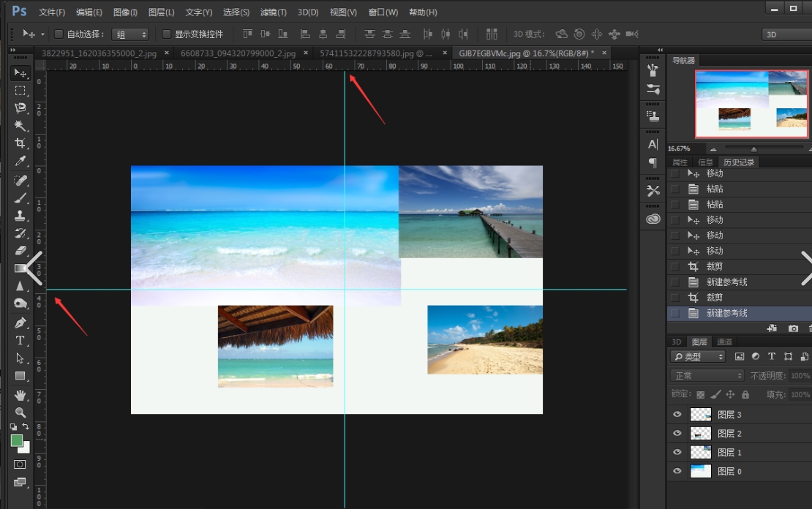Select the Rectangular Marquee tool
The width and height of the screenshot is (812, 509).
click(20, 91)
